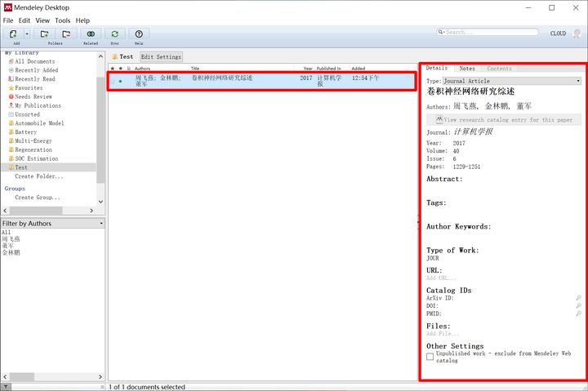
Task: Open the Filter by Authors dropdown
Action: 53,224
